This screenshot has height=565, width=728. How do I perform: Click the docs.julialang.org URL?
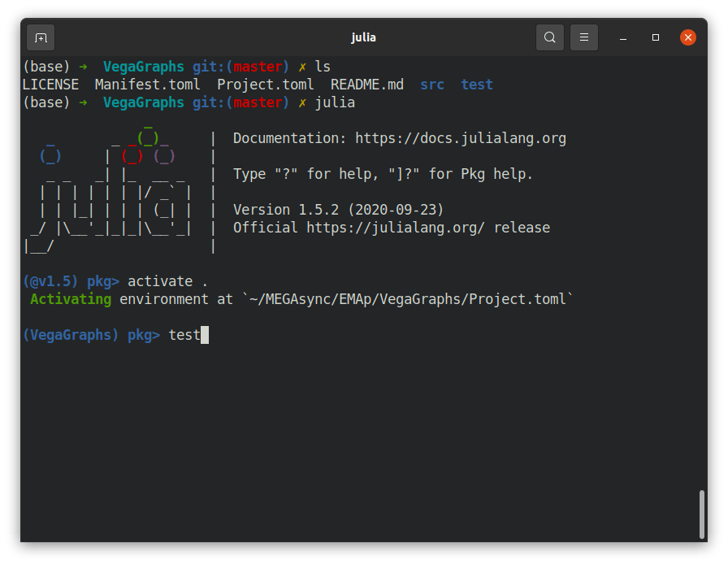(x=461, y=138)
